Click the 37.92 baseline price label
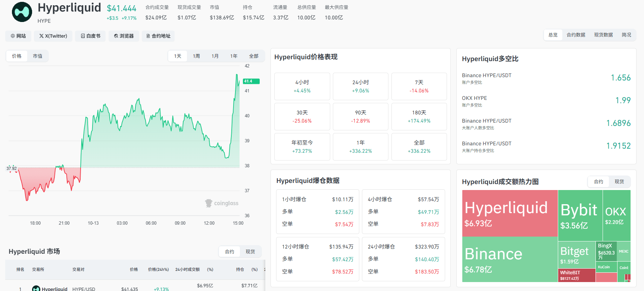The height and width of the screenshot is (291, 644). 12,168
